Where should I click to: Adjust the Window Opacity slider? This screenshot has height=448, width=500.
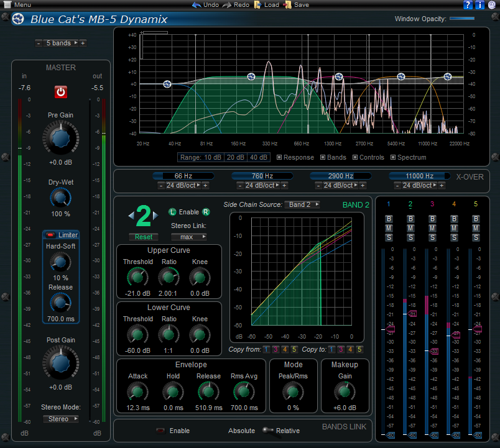[463, 19]
